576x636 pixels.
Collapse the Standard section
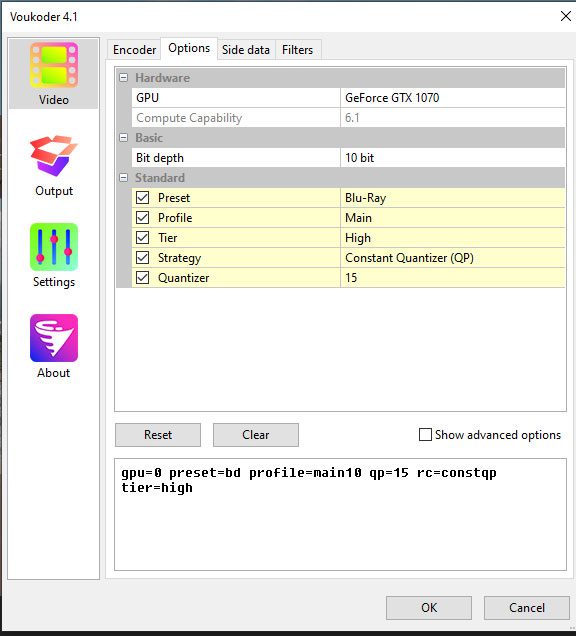(x=124, y=178)
